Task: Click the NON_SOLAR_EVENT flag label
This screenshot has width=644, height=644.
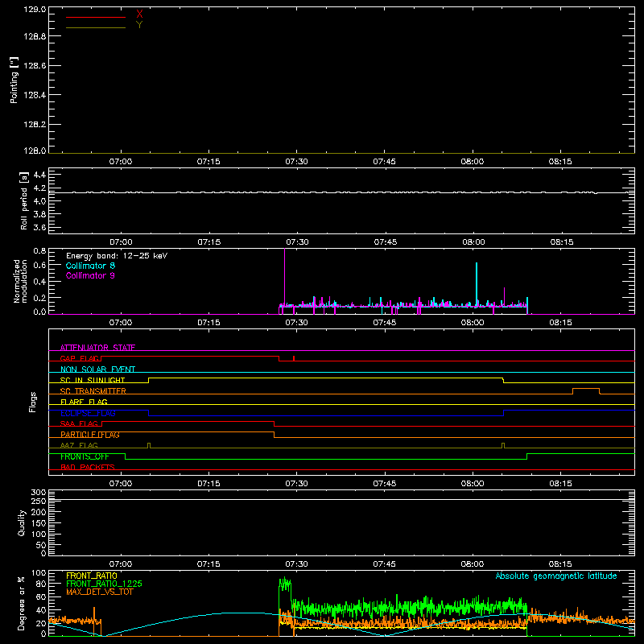Action: pyautogui.click(x=97, y=369)
